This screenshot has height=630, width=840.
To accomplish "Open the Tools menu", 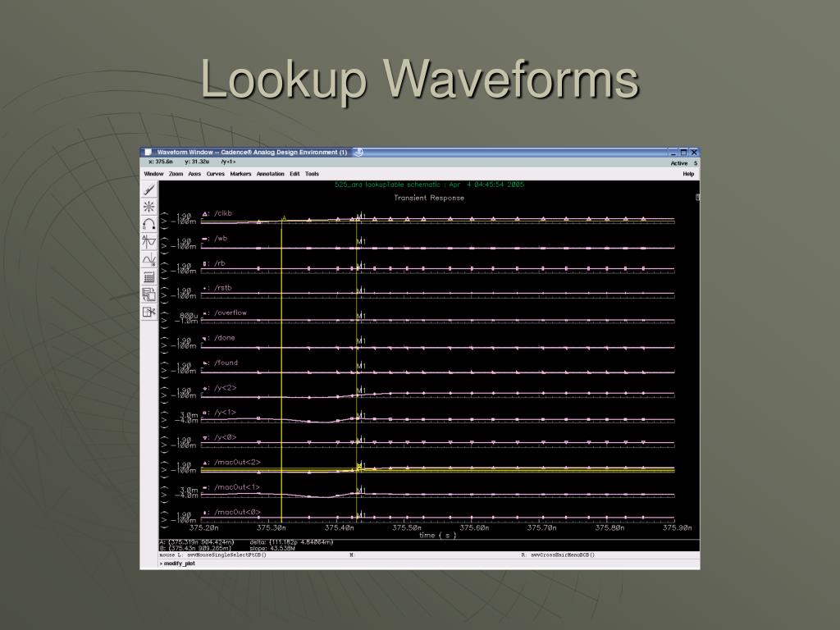I will tap(312, 174).
